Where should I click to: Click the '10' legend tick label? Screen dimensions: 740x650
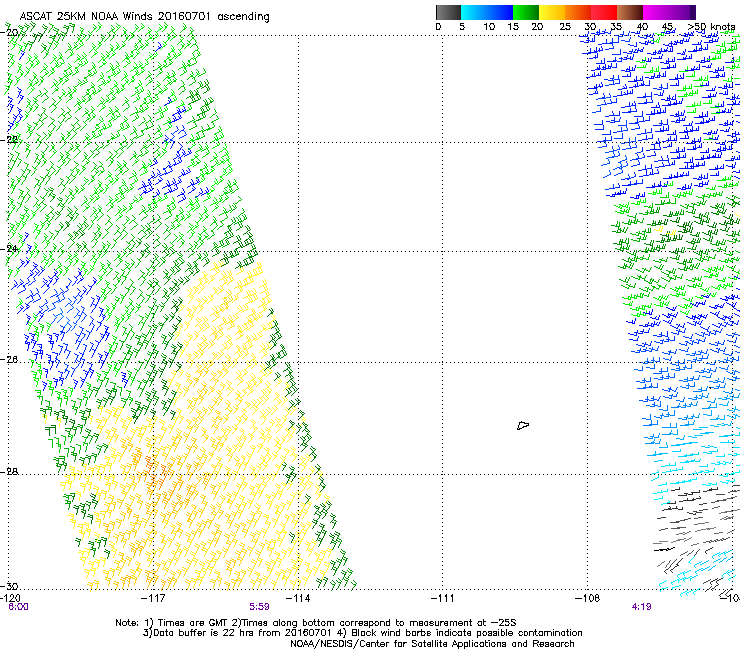[x=489, y=27]
